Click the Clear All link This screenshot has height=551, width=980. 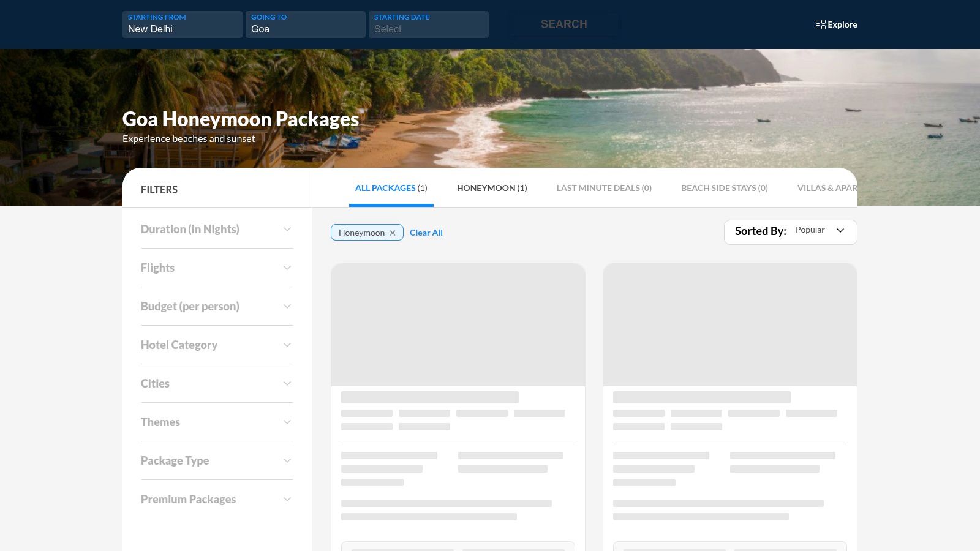(x=426, y=233)
